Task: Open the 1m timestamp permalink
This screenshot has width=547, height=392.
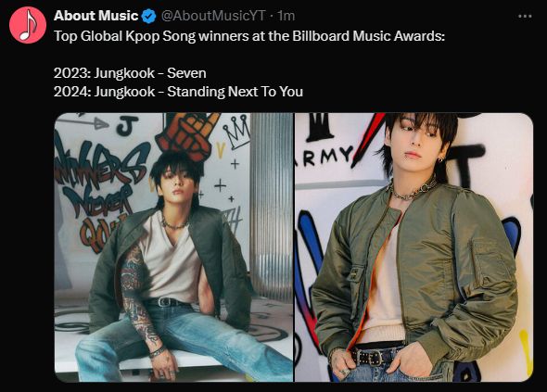Action: 286,16
